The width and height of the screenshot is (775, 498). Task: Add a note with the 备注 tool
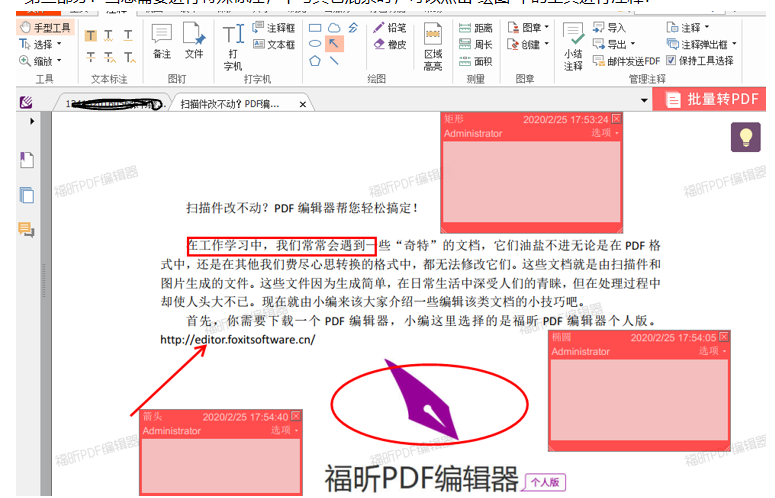162,42
